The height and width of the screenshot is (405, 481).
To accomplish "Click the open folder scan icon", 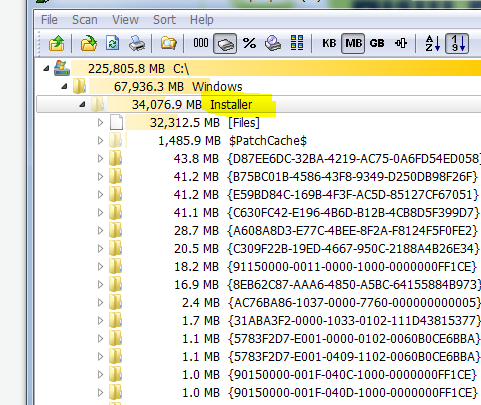I will [89, 43].
